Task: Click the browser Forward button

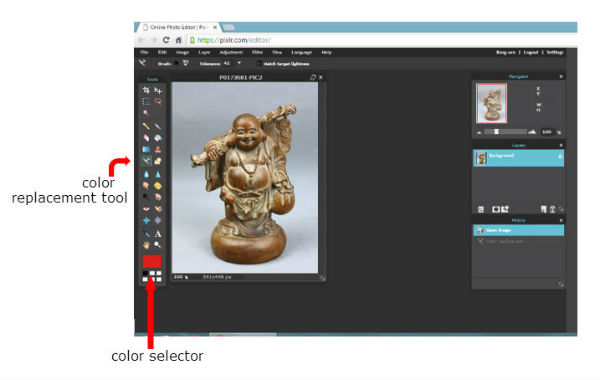Action: [x=153, y=40]
